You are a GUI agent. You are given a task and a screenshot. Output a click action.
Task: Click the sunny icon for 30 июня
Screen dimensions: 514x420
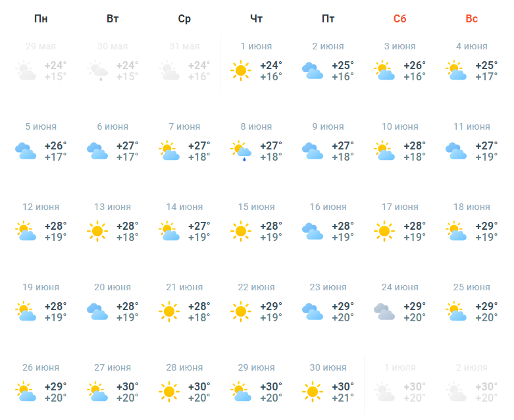(x=313, y=392)
